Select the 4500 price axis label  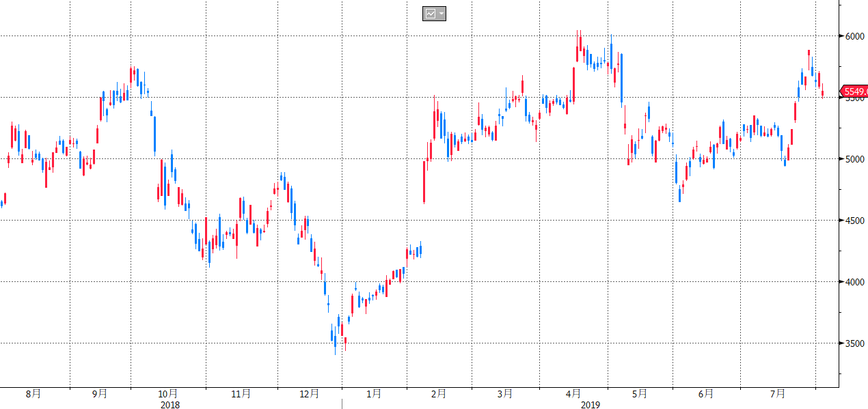[854, 221]
